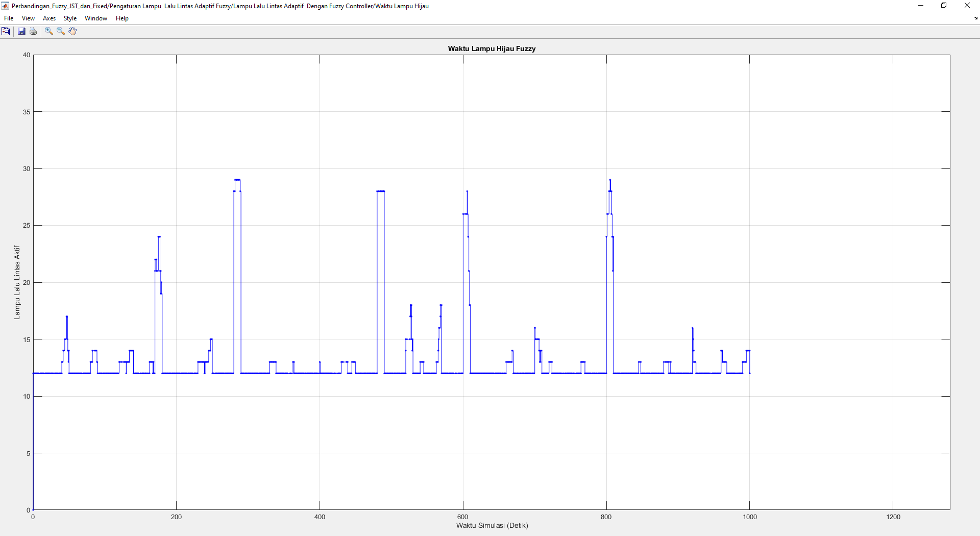Click the window title text in the title bar

coord(220,6)
